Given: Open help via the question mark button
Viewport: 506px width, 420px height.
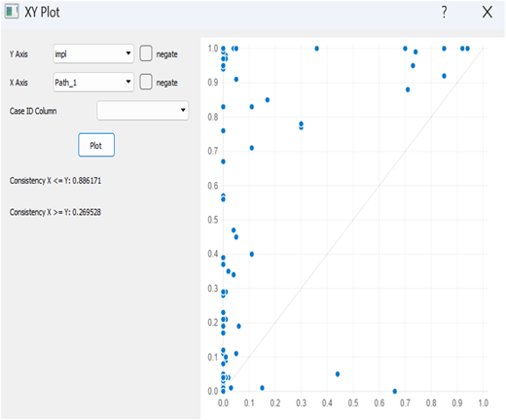Looking at the screenshot, I should point(444,12).
